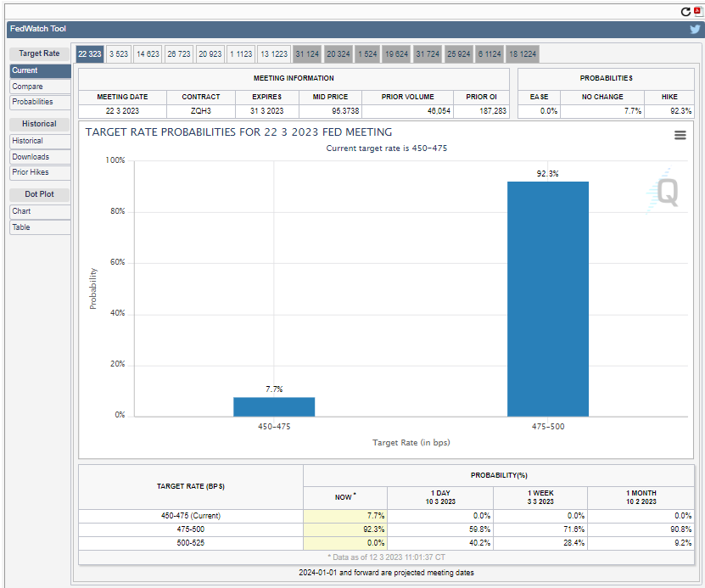Open the Historical sidebar link
This screenshot has height=588, width=705.
click(40, 141)
